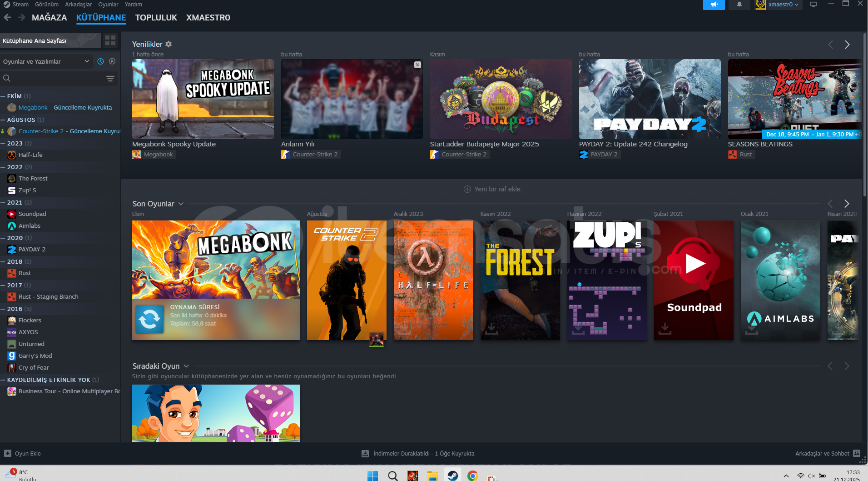Click the search magnifier in library sidebar
This screenshot has width=868, height=481.
tap(7, 78)
